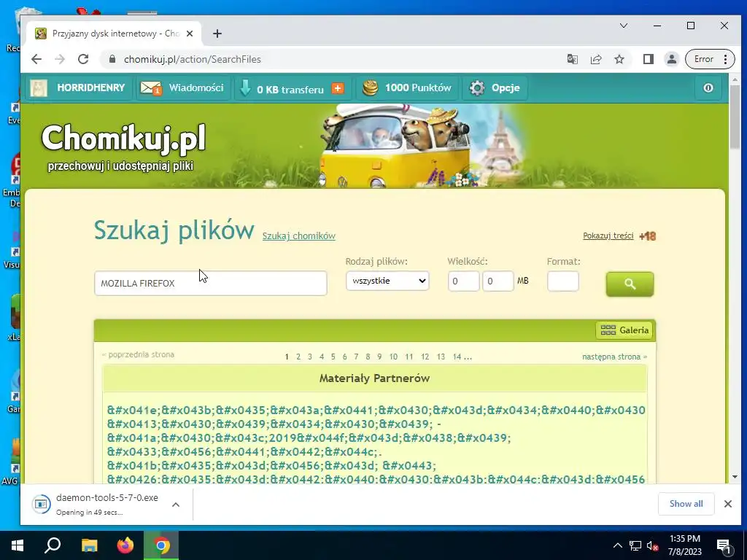
Task: Open the Rodzaj plików dropdown
Action: pyautogui.click(x=387, y=281)
